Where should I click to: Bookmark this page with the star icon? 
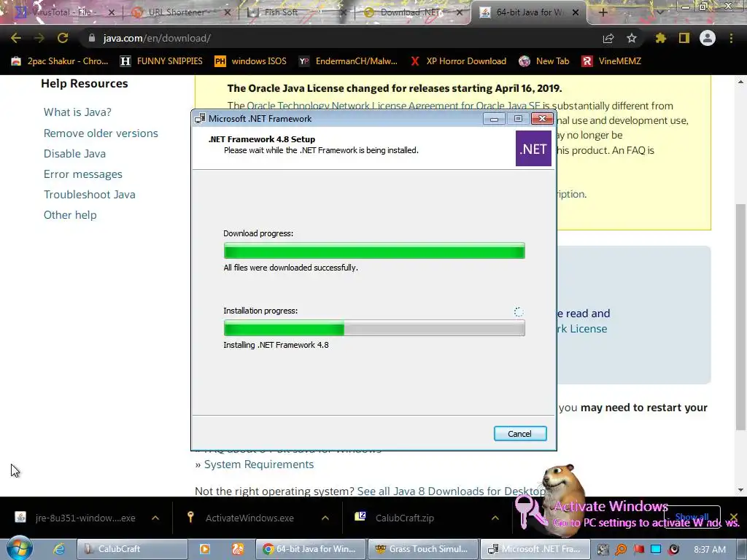coord(632,38)
